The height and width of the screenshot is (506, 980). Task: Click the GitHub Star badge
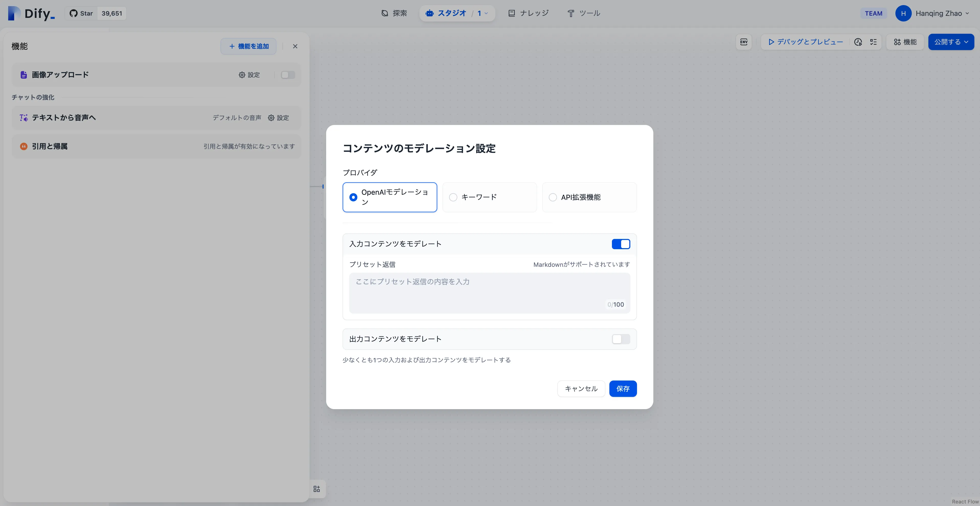96,13
